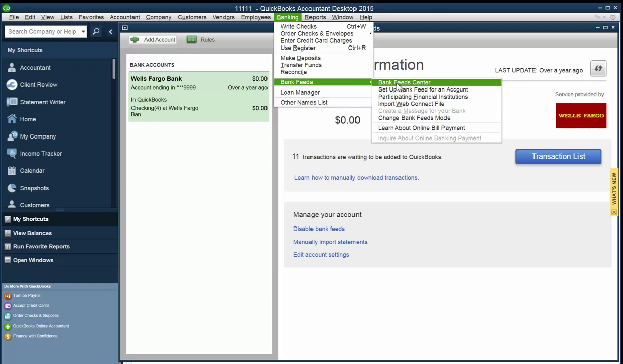
Task: Select Bank Feeds Center submenu item
Action: [x=437, y=82]
